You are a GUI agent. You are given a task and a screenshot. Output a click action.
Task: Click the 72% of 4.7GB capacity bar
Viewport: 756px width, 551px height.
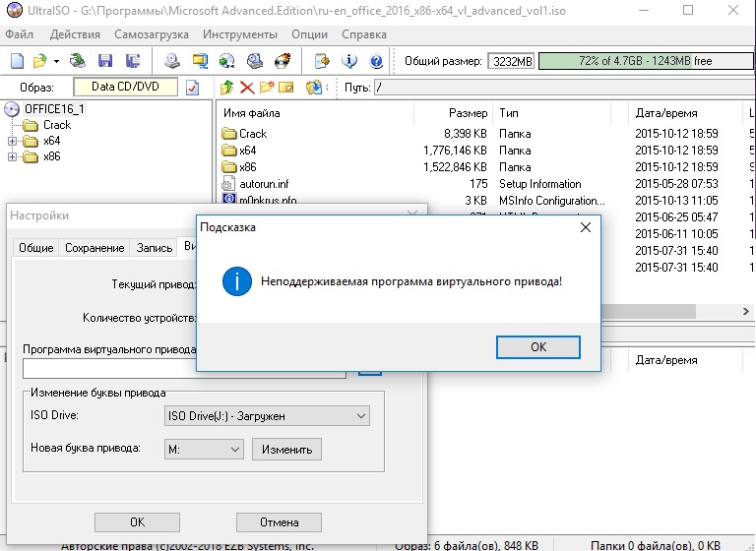coord(645,61)
